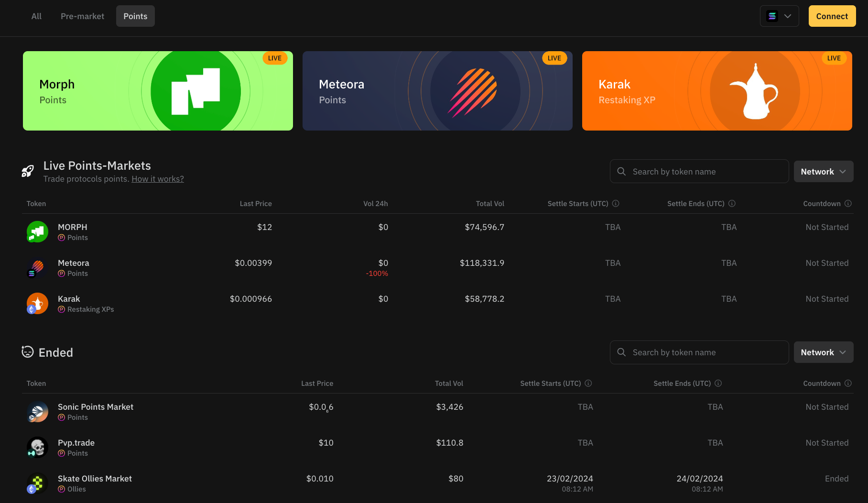Click the badge icon beside Ollies label
This screenshot has height=503, width=868.
coord(61,489)
